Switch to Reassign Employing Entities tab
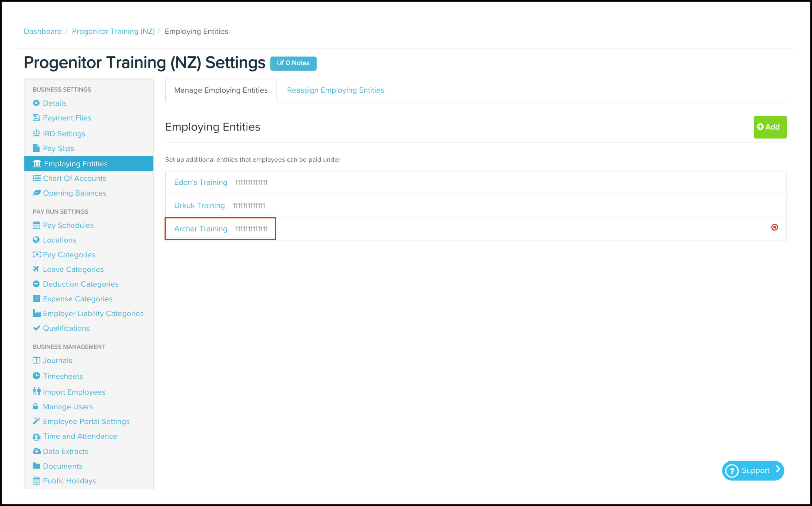This screenshot has width=812, height=506. tap(335, 90)
